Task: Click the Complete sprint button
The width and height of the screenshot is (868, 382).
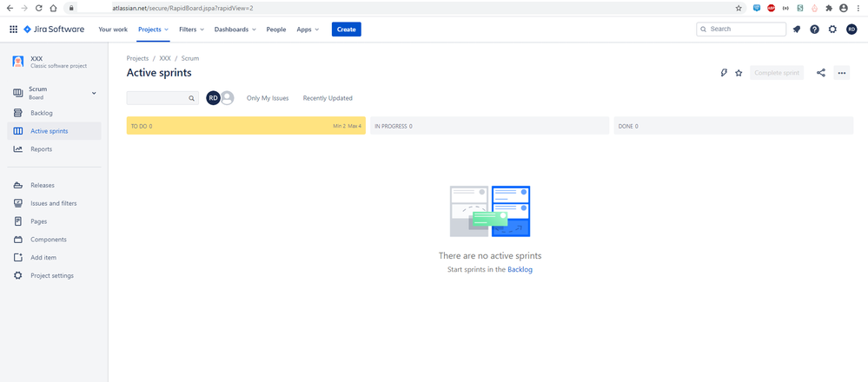Action: tap(777, 73)
